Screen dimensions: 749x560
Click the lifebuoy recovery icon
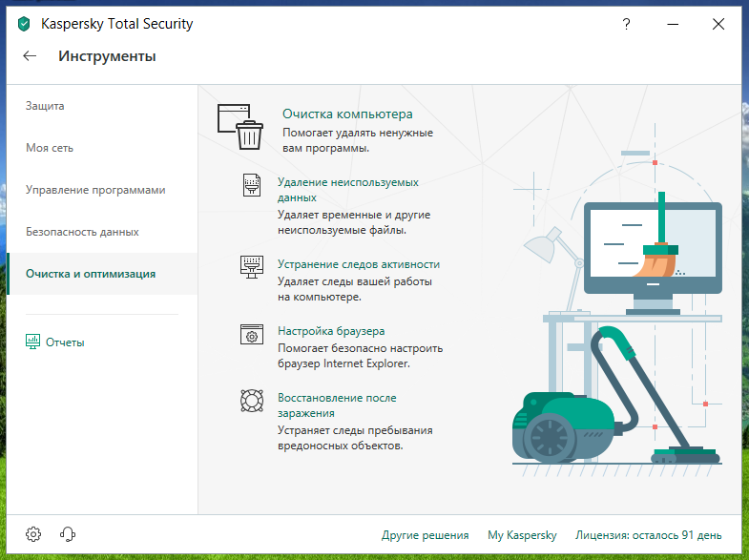[x=252, y=401]
